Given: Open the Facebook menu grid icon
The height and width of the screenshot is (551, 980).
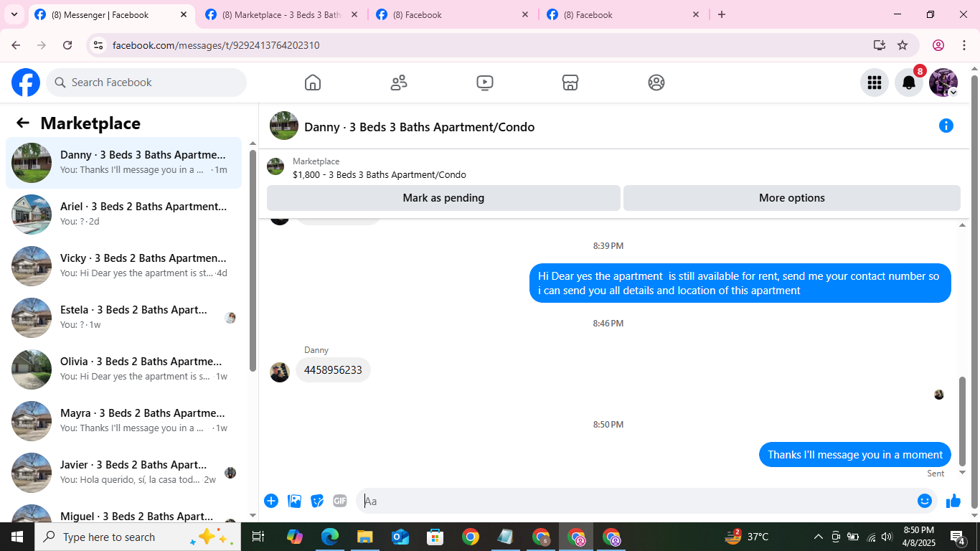Looking at the screenshot, I should tap(875, 83).
